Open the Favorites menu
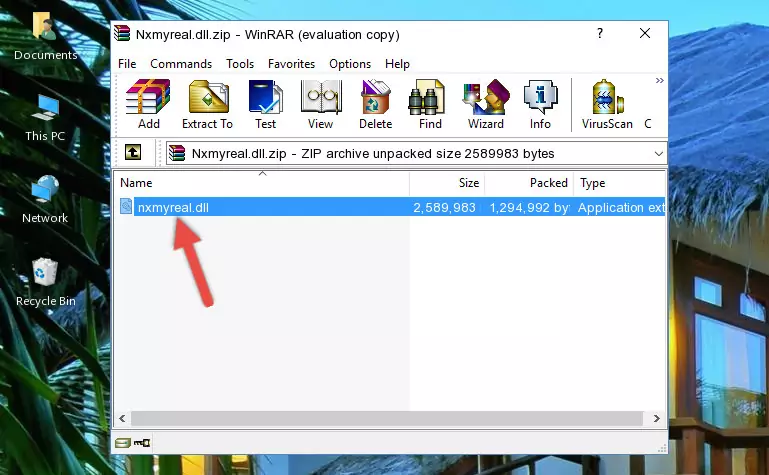Image resolution: width=769 pixels, height=475 pixels. click(x=291, y=64)
